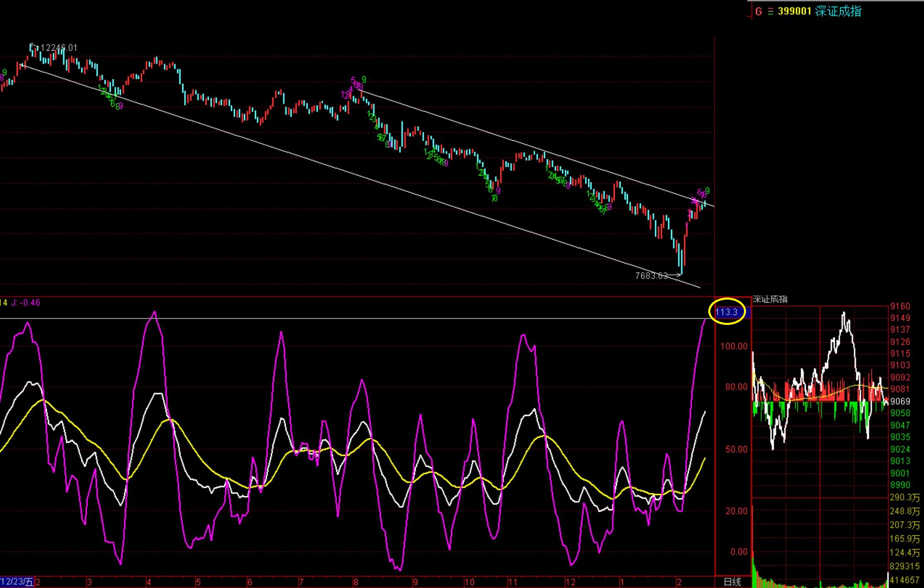The height and width of the screenshot is (588, 924).
Task: Click the 9137 price label in the mini chart
Action: pyautogui.click(x=900, y=329)
